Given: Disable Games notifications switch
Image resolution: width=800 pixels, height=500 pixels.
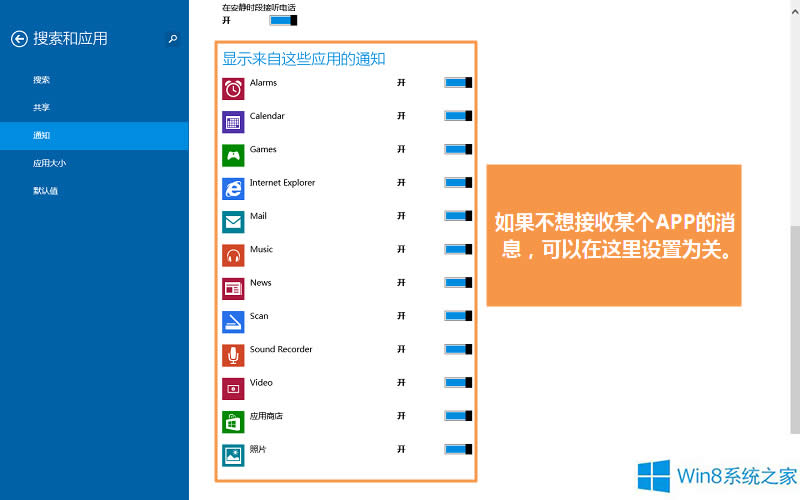Looking at the screenshot, I should point(458,149).
